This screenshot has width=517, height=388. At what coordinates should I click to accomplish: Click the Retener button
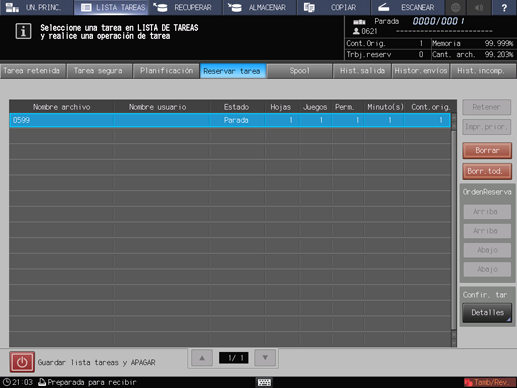487,107
